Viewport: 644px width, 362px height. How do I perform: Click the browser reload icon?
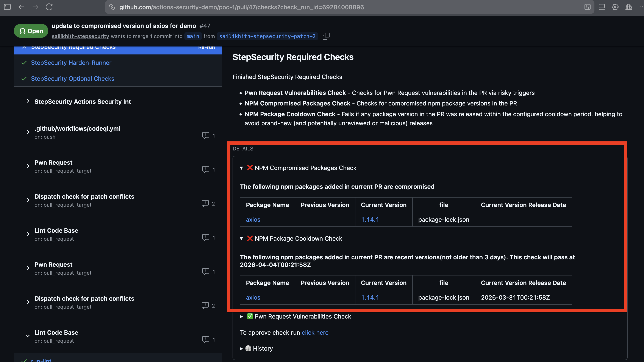pos(49,7)
